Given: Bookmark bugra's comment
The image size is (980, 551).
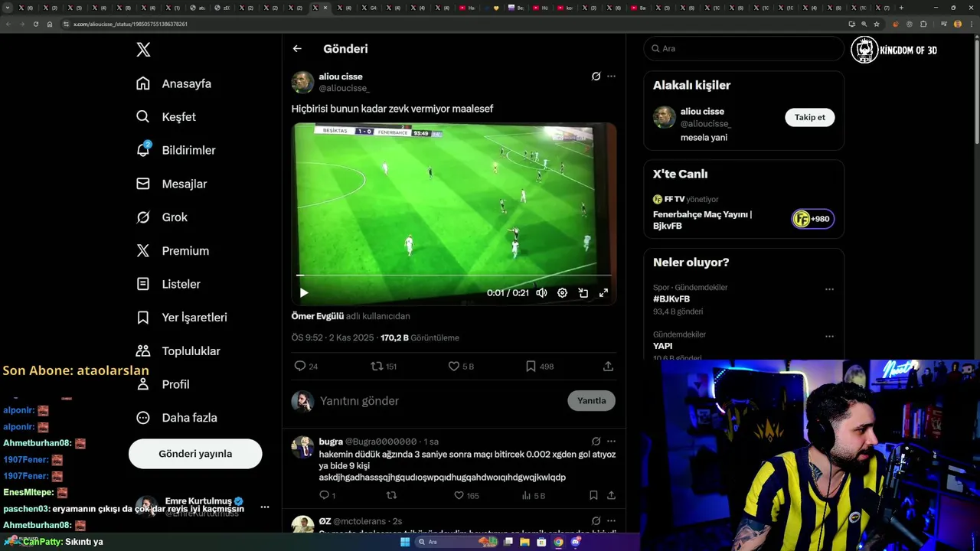Looking at the screenshot, I should [593, 496].
